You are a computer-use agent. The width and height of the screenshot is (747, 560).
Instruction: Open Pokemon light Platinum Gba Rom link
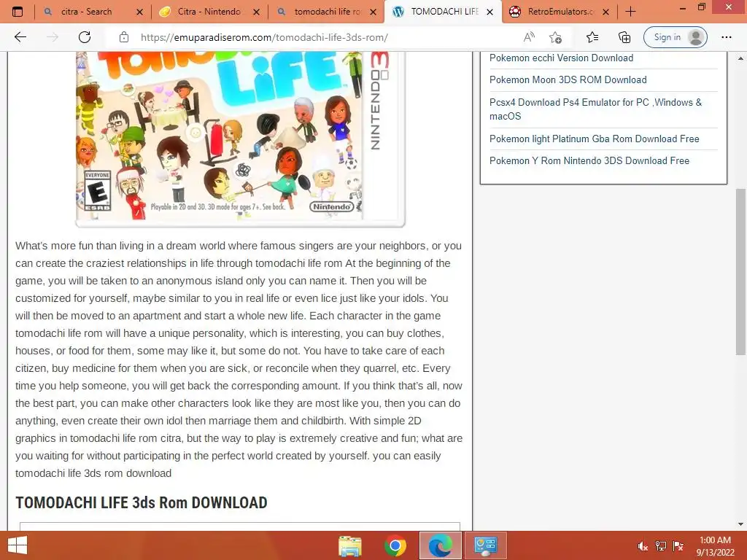coord(594,139)
